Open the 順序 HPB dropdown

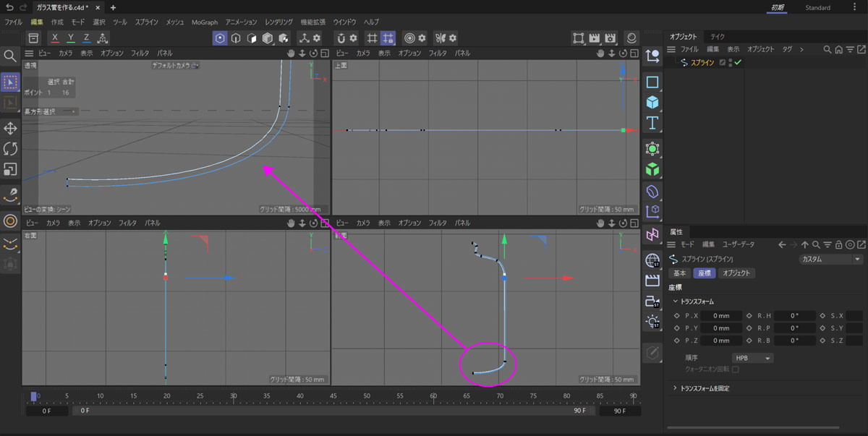click(753, 358)
